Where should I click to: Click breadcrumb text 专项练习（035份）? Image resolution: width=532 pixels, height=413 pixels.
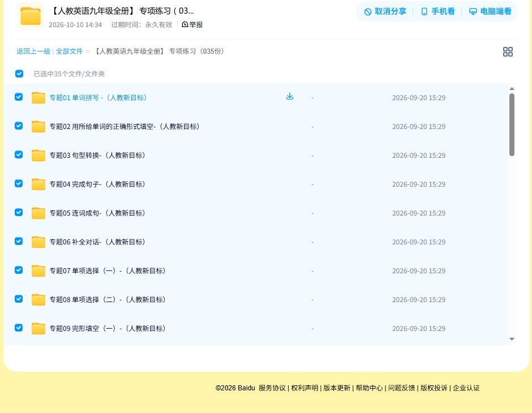(196, 51)
